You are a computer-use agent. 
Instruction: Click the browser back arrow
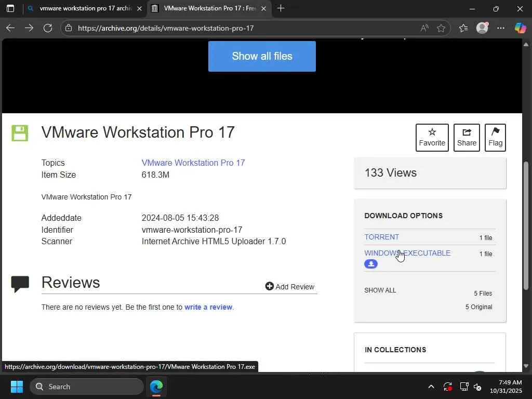(10, 28)
